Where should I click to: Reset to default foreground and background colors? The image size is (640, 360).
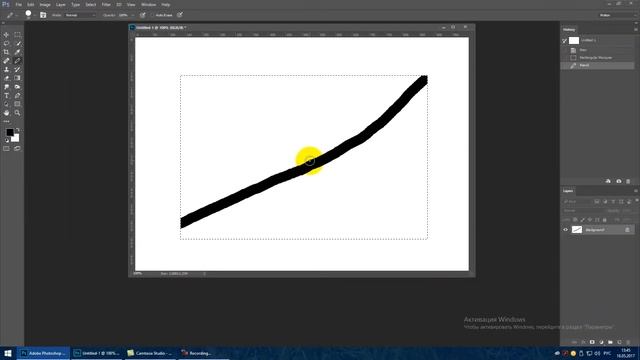click(7, 140)
